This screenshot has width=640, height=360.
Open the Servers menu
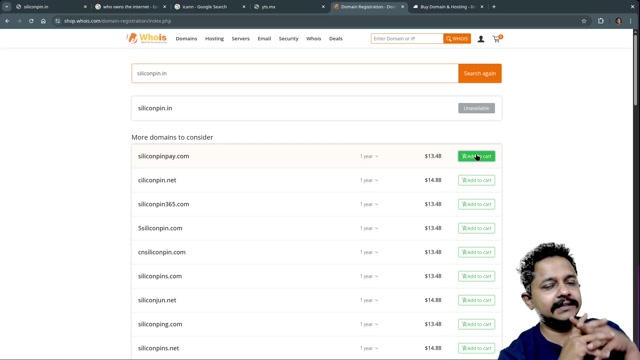[240, 39]
